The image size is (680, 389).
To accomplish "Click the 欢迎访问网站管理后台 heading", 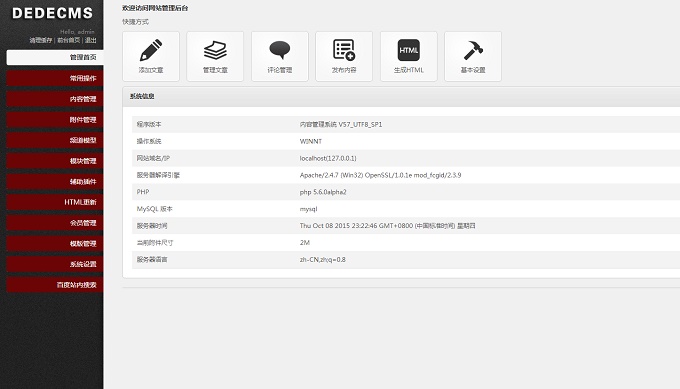I will (155, 8).
